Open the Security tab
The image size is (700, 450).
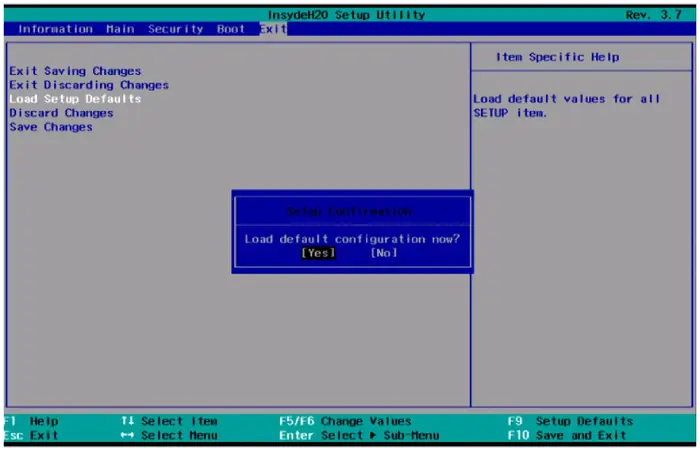[x=175, y=29]
